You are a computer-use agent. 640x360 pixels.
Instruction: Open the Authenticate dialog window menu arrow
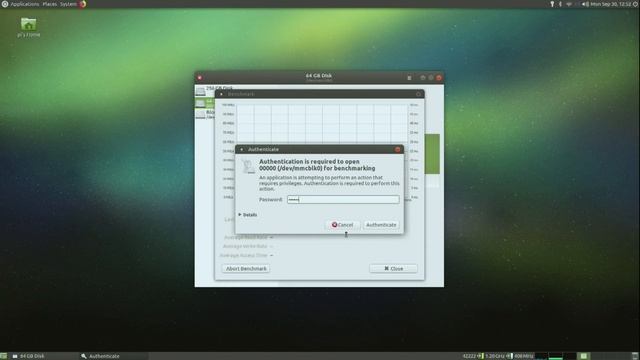(x=242, y=149)
